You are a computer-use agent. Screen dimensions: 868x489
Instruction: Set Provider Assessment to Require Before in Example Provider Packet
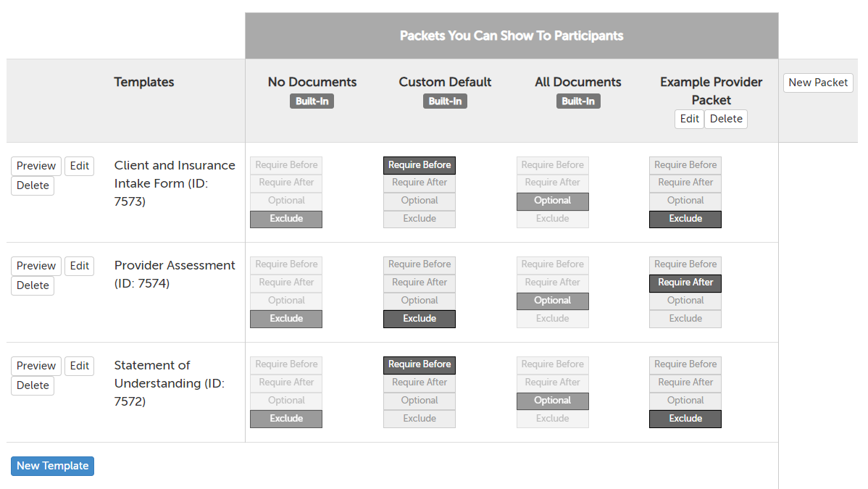click(685, 264)
